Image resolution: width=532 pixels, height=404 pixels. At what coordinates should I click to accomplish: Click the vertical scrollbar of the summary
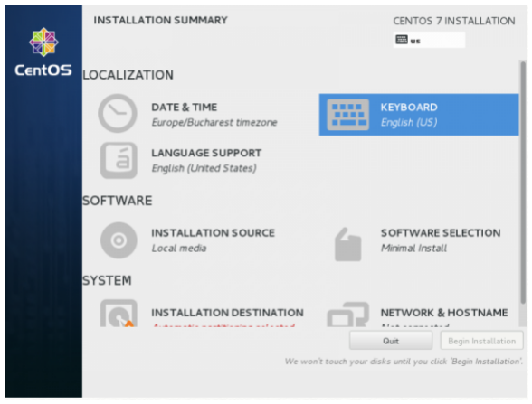click(523, 182)
